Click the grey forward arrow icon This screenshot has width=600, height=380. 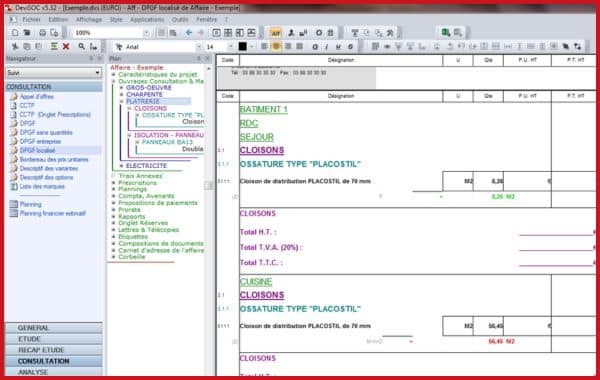201,33
